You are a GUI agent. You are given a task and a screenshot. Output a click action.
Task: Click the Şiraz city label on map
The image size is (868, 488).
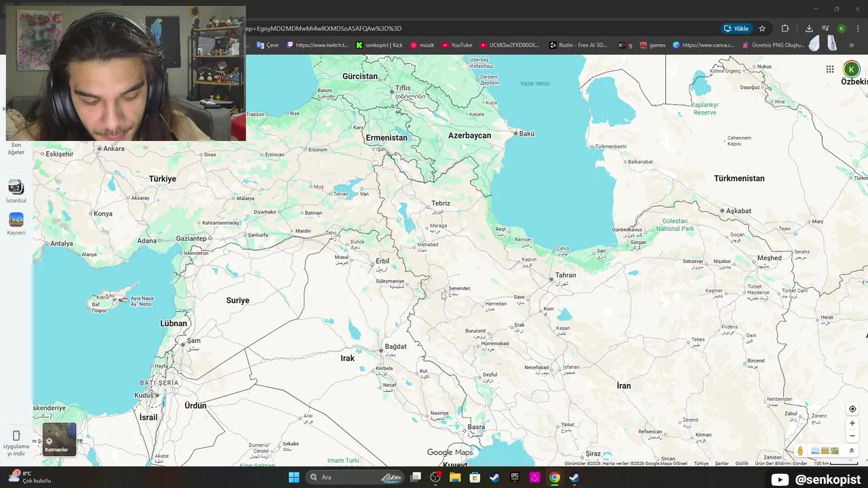tap(593, 453)
